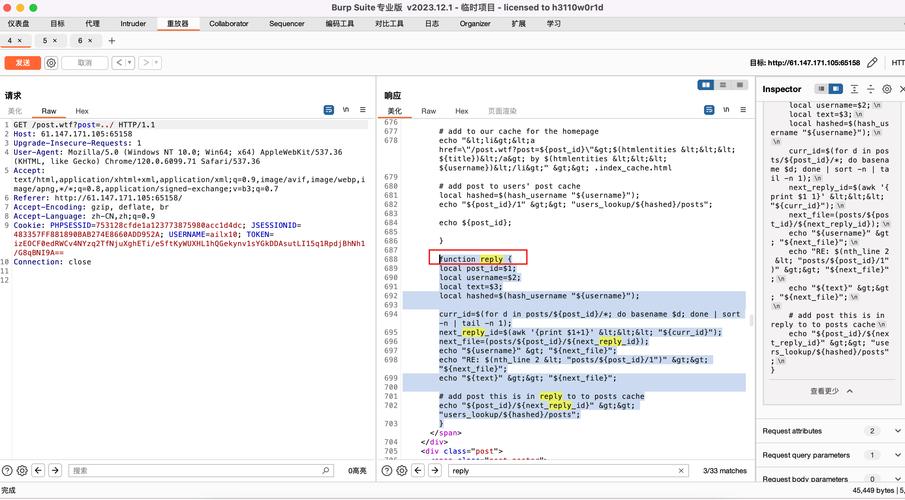Open request search settings gear
The width and height of the screenshot is (905, 500).
[x=22, y=471]
